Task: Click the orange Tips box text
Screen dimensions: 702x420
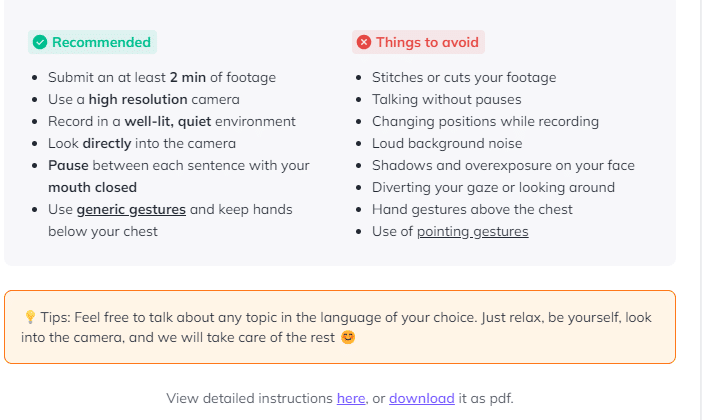Action: coord(340,327)
